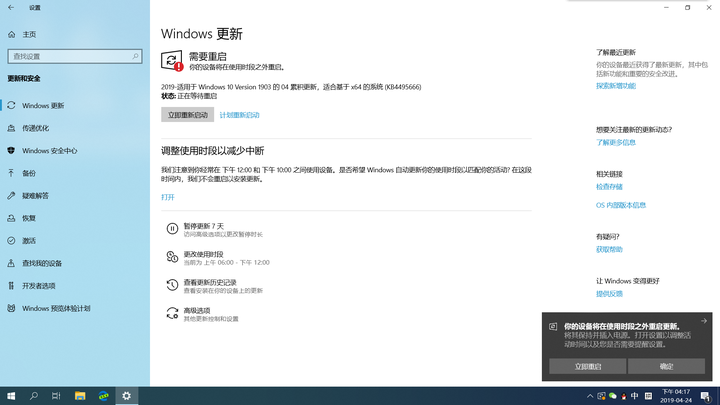Click the 立即重新启动 button
Image resolution: width=720 pixels, height=405 pixels.
click(187, 115)
